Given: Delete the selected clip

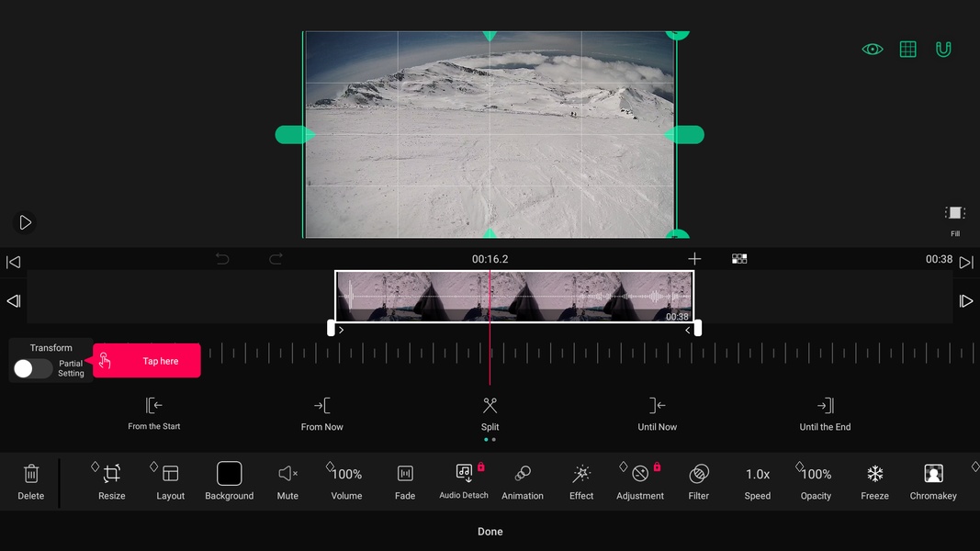Looking at the screenshot, I should point(30,481).
